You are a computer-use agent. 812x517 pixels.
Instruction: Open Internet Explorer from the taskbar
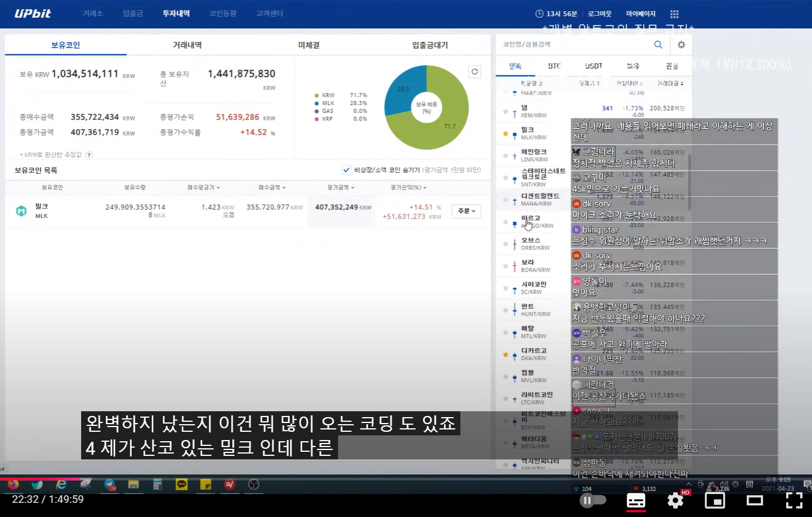tap(61, 485)
